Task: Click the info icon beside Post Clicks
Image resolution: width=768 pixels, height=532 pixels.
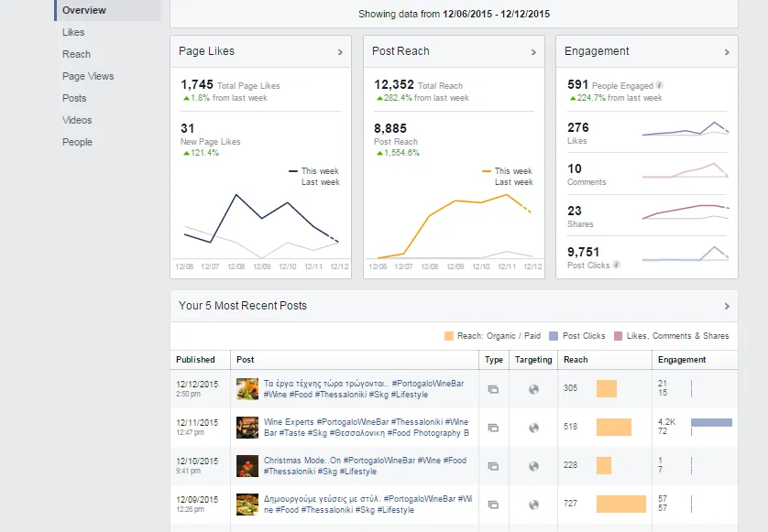Action: [616, 265]
